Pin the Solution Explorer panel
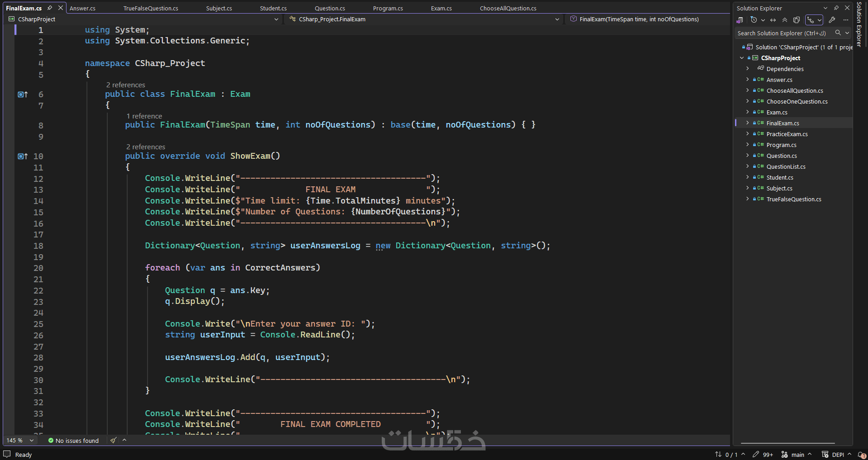 pyautogui.click(x=836, y=8)
